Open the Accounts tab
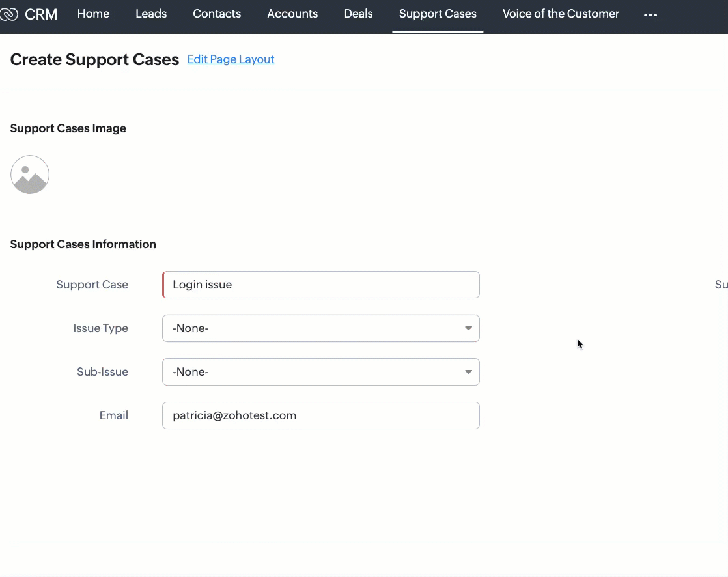728x577 pixels. (x=292, y=14)
